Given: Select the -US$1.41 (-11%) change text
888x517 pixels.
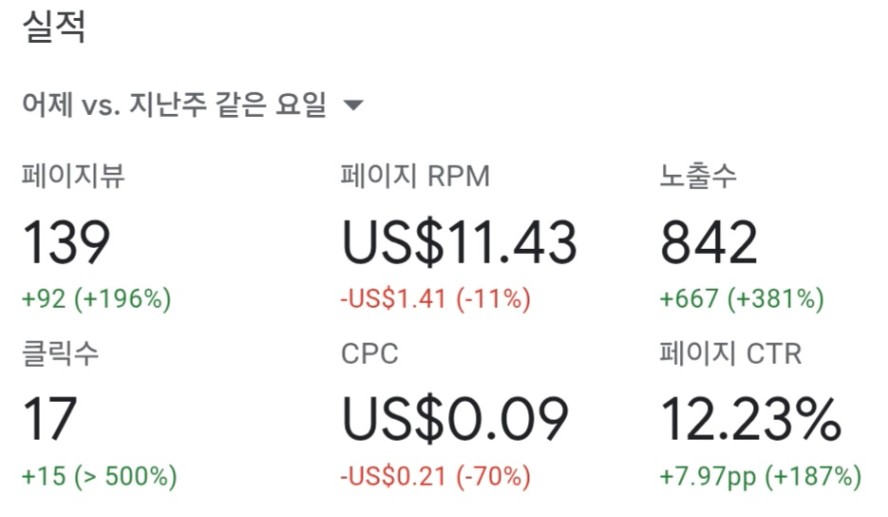Looking at the screenshot, I should pos(436,298).
